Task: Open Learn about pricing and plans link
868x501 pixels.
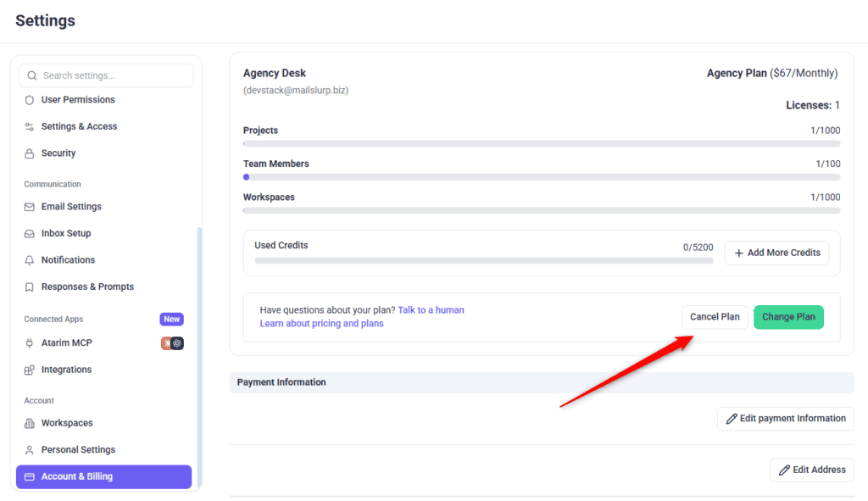Action: pyautogui.click(x=321, y=324)
